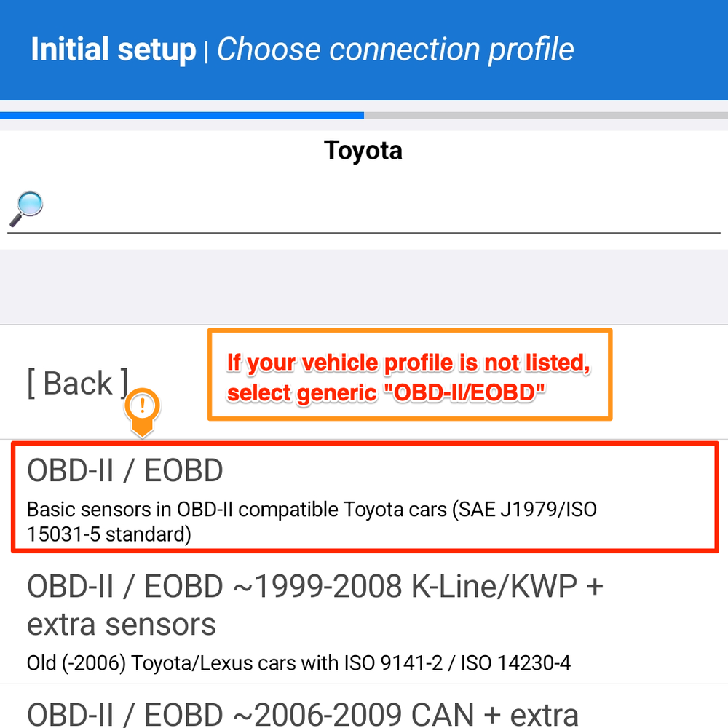Screen dimensions: 728x728
Task: Pick the ~2006-2009 CAN profile
Action: tap(302, 713)
